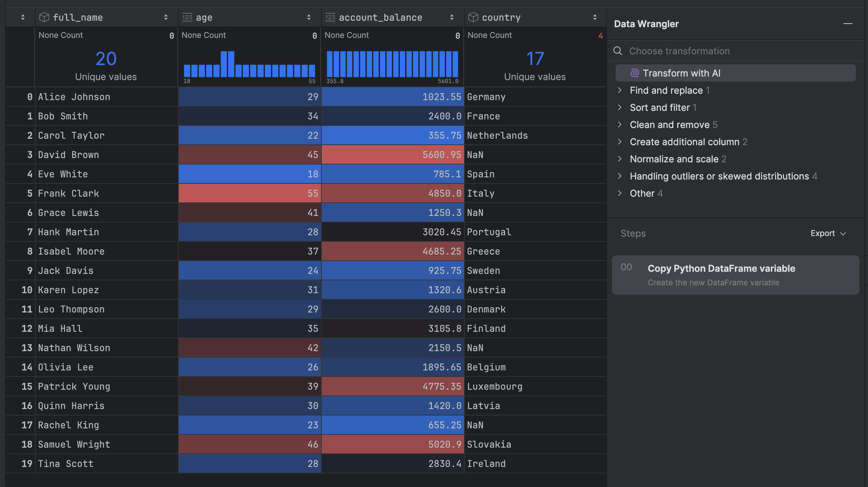Screen dimensions: 868x487
Task: Open the Export dropdown
Action: click(x=828, y=233)
